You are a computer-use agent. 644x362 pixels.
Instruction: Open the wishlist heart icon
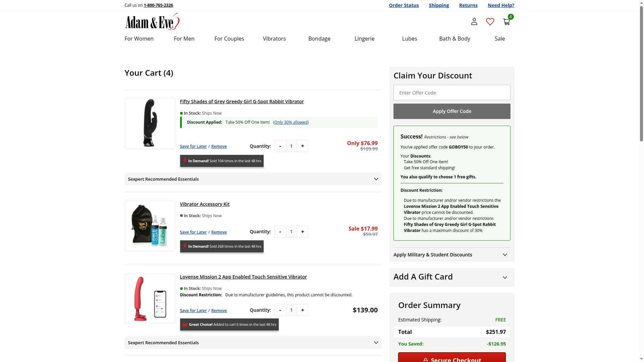(x=490, y=22)
